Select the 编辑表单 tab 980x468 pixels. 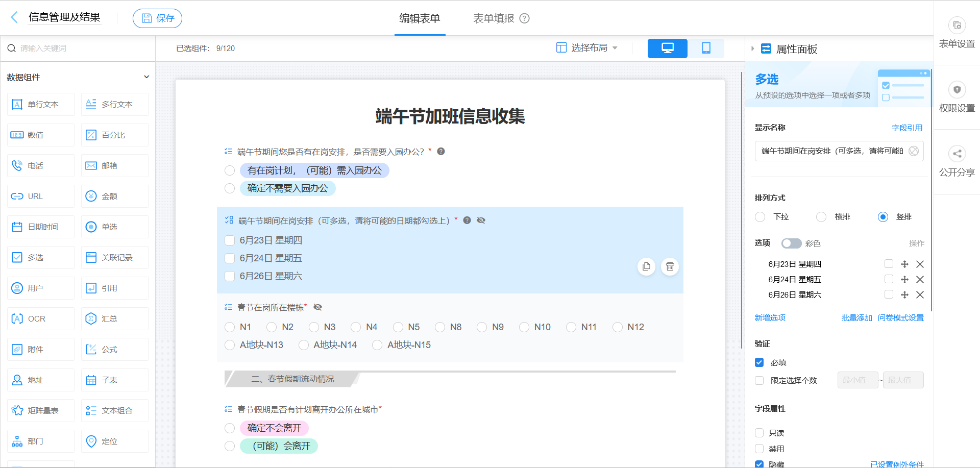pyautogui.click(x=420, y=18)
